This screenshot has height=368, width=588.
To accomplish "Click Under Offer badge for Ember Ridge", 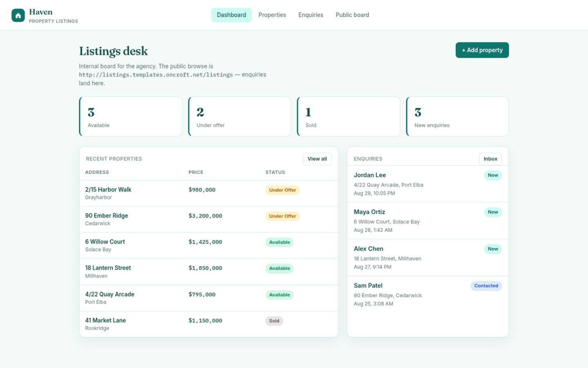I will [283, 216].
